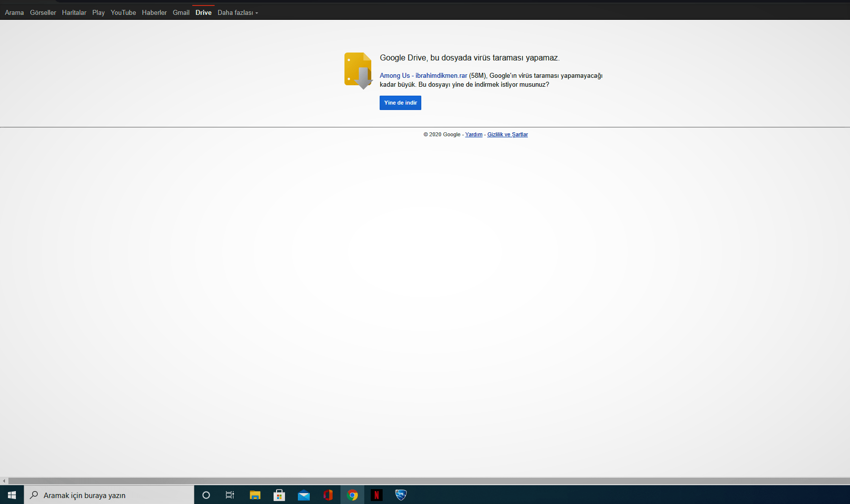Launch File Explorer from the taskbar
850x504 pixels.
click(255, 495)
